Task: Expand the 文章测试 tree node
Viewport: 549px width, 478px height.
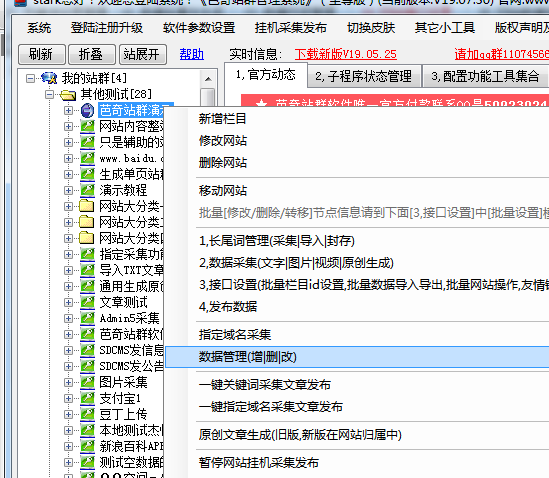Action: [x=68, y=303]
